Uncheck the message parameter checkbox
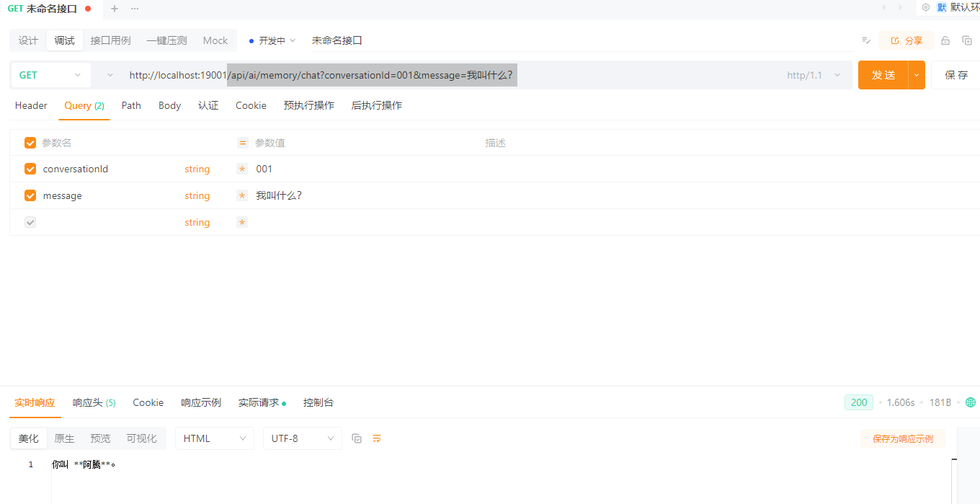This screenshot has width=980, height=504. (30, 195)
